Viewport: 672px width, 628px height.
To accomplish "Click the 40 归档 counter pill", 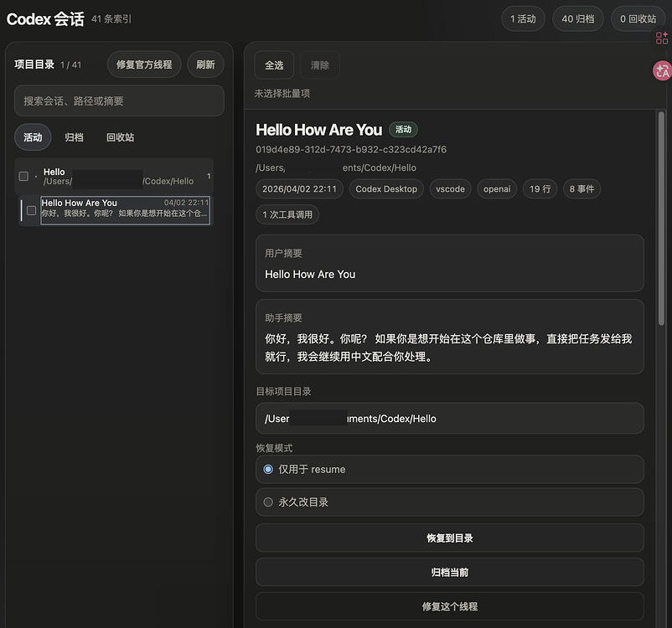I will point(577,19).
